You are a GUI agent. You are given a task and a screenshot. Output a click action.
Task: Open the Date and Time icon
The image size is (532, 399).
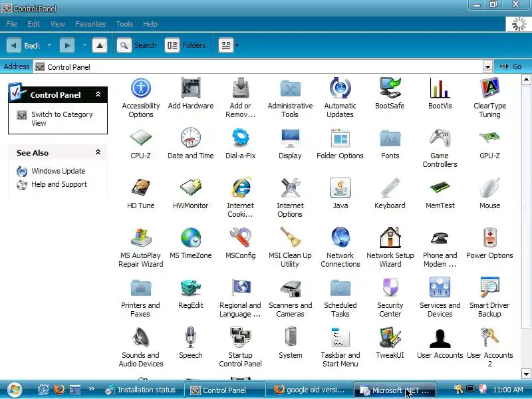191,138
